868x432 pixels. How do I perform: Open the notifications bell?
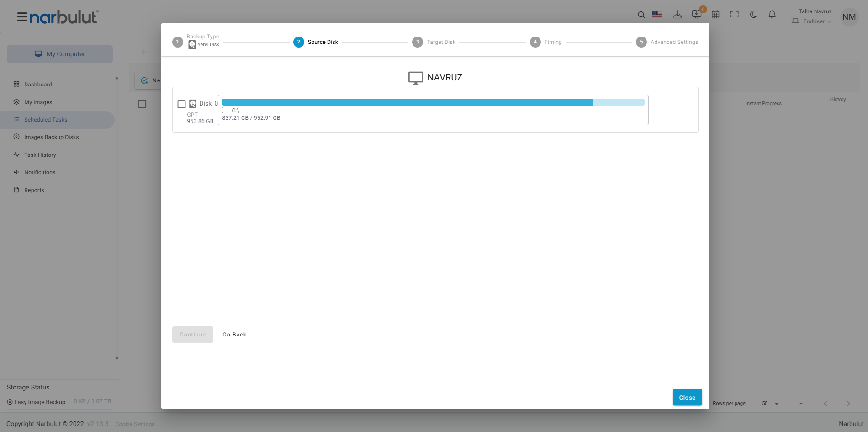tap(772, 15)
